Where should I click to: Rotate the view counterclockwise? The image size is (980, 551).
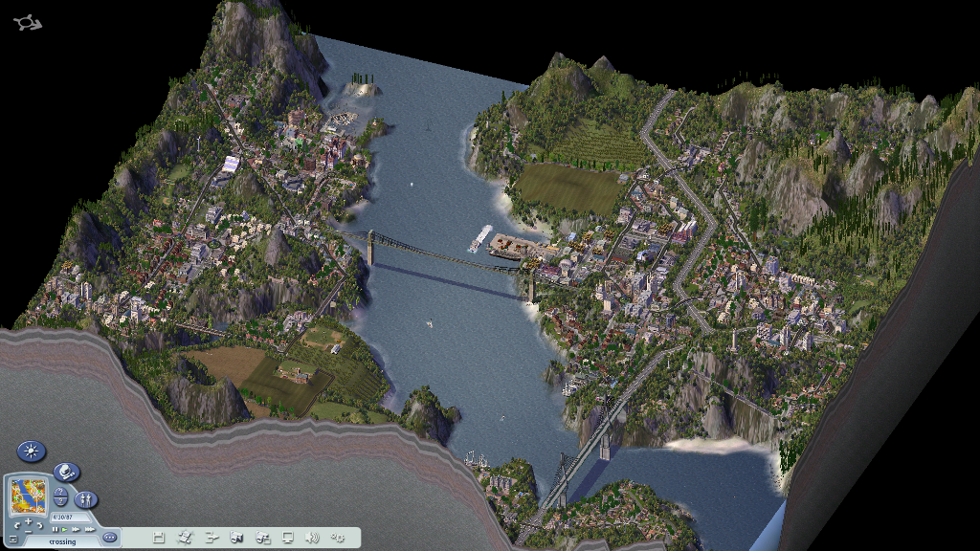(x=17, y=526)
